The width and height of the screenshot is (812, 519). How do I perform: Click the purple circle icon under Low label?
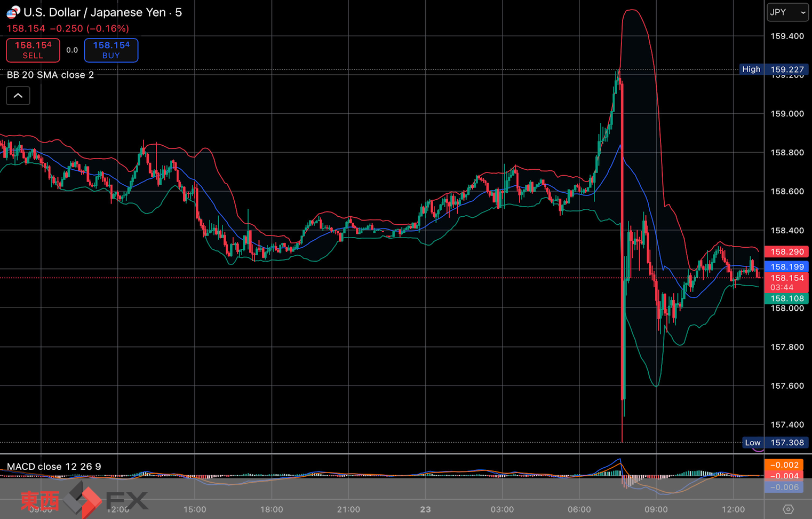tap(758, 451)
